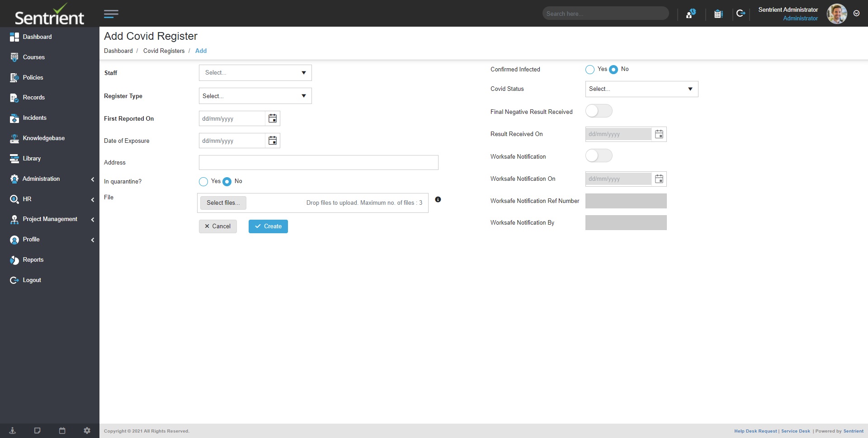
Task: Open the Covid Status dropdown
Action: (641, 89)
